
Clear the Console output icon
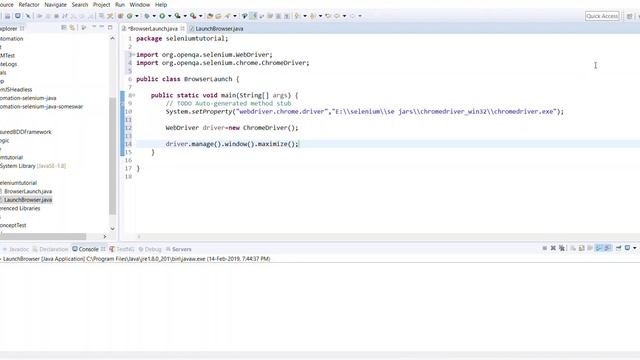point(573,248)
